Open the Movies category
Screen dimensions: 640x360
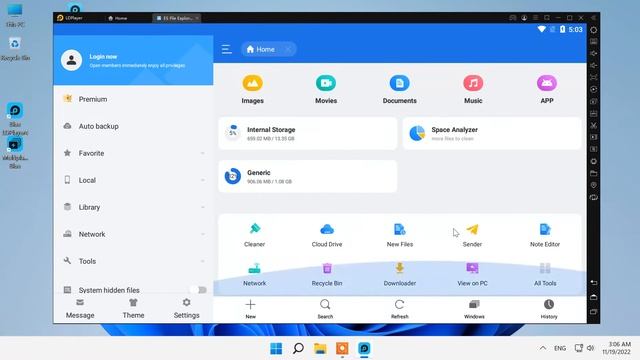(x=326, y=89)
